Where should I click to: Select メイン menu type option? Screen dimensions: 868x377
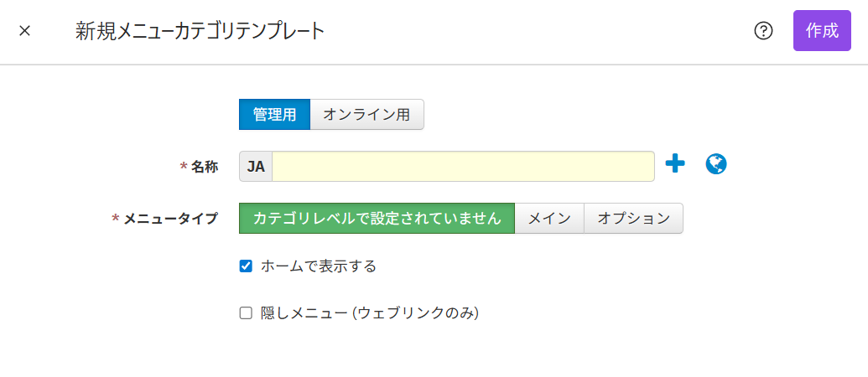pos(549,219)
